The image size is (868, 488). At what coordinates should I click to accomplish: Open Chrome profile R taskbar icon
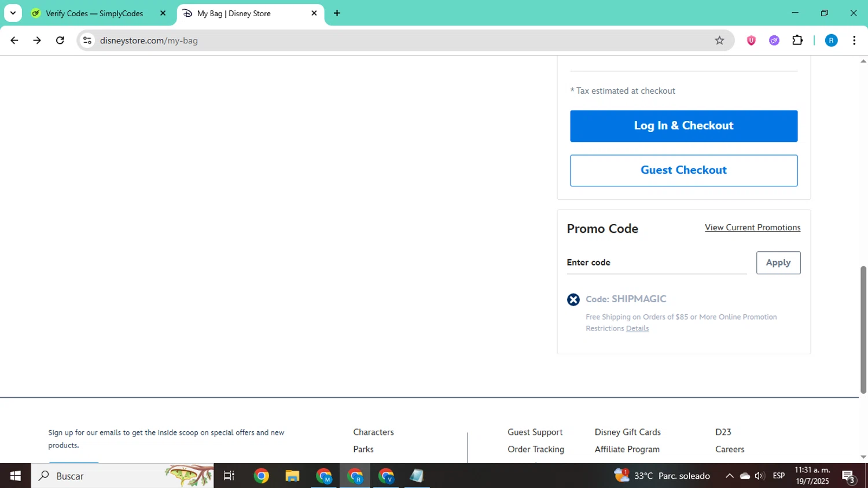click(x=355, y=476)
